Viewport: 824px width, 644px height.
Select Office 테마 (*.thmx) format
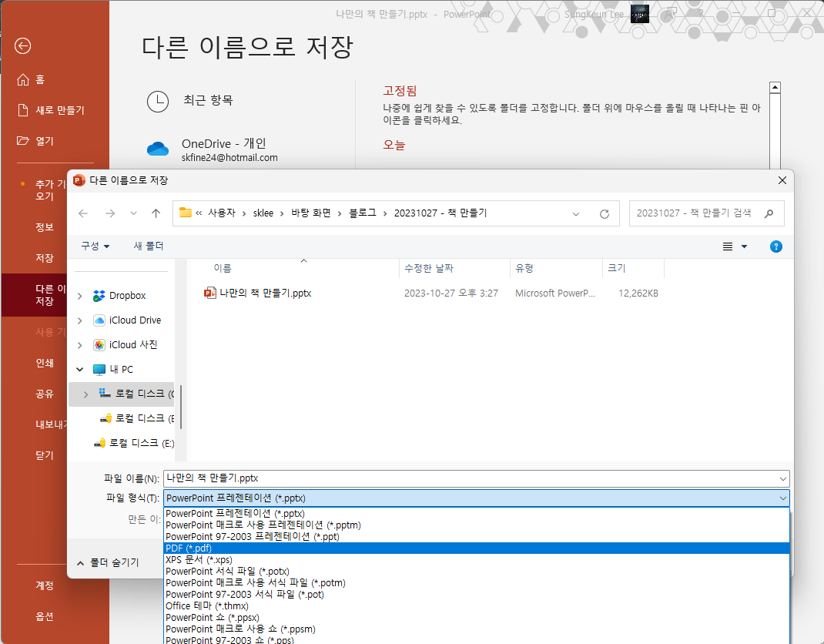coord(477,606)
